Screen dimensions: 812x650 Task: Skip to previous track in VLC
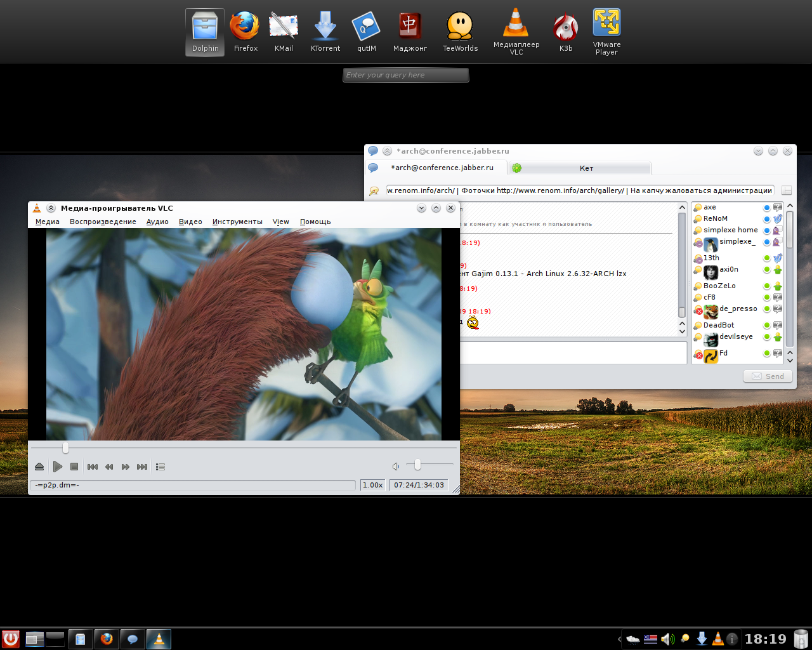click(93, 467)
